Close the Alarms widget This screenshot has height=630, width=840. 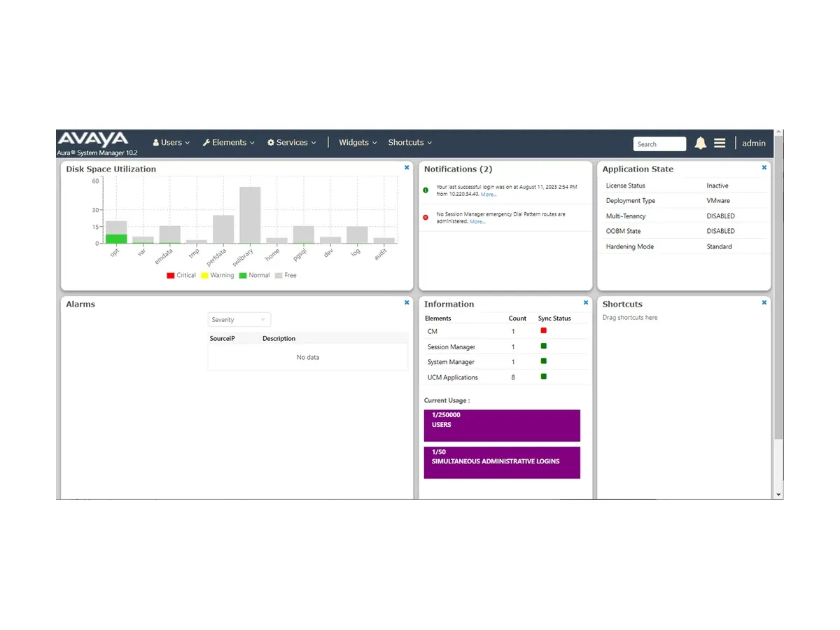[407, 302]
